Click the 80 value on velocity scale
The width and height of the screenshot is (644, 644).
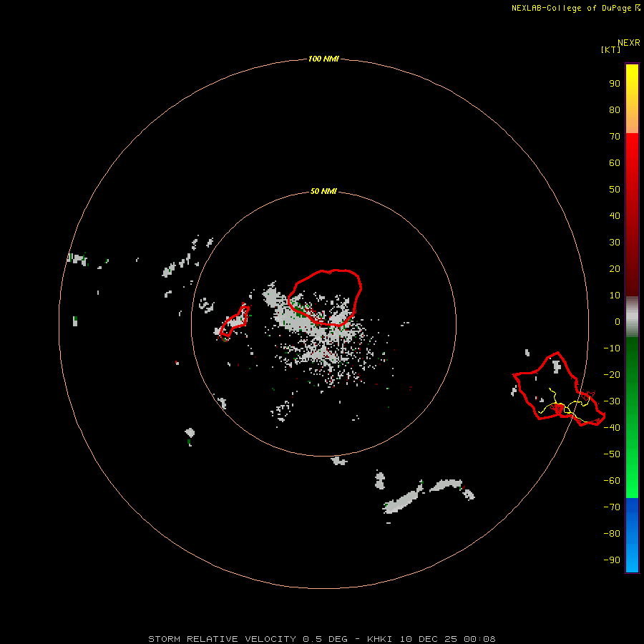click(615, 110)
